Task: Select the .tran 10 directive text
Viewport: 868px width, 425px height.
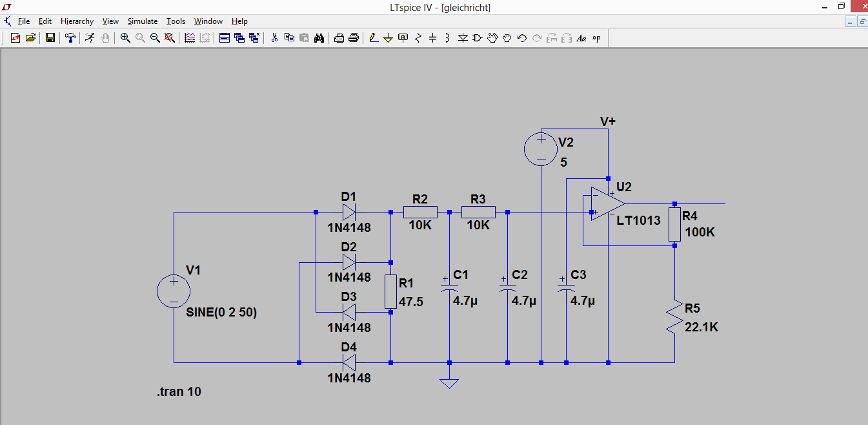Action: [179, 391]
